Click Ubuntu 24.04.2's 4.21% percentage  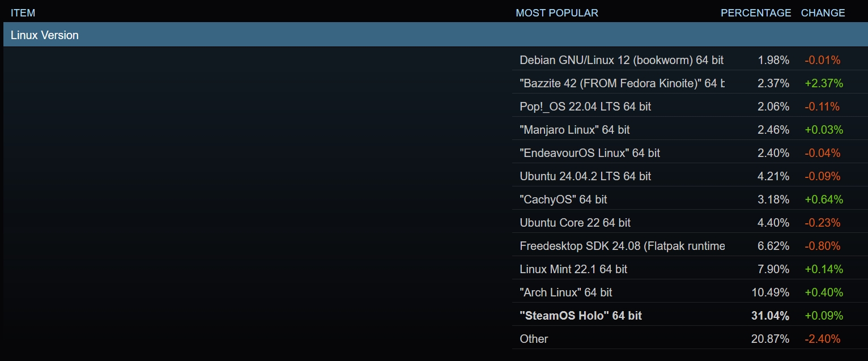tap(773, 176)
